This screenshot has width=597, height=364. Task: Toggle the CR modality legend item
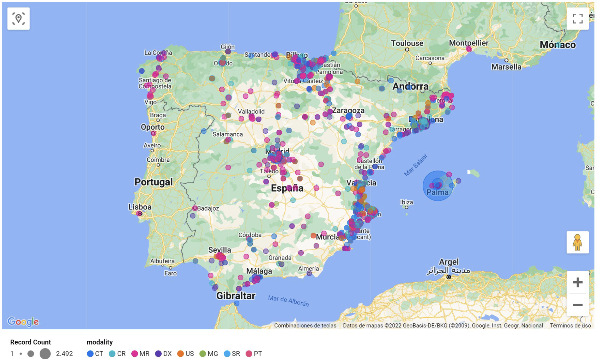[117, 354]
